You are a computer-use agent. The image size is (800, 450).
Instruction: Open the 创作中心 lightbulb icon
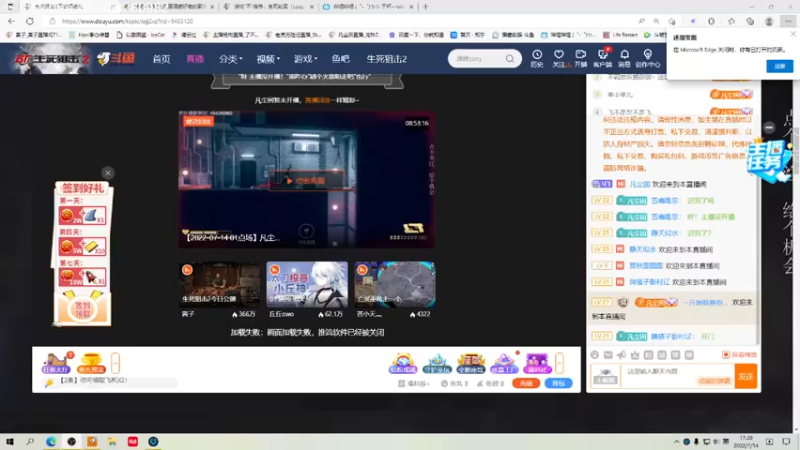pyautogui.click(x=647, y=58)
